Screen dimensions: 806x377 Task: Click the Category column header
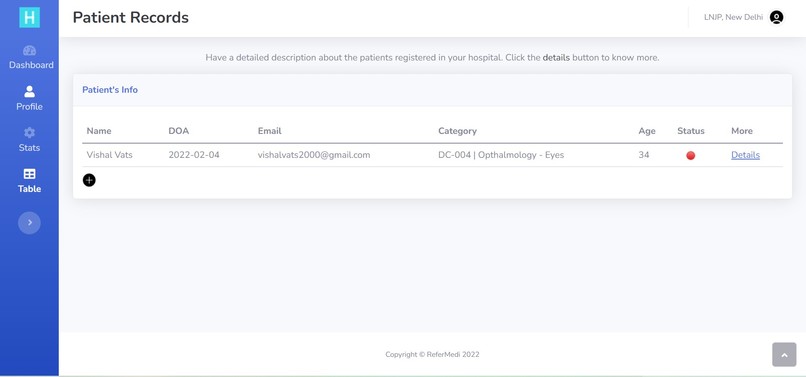point(457,131)
